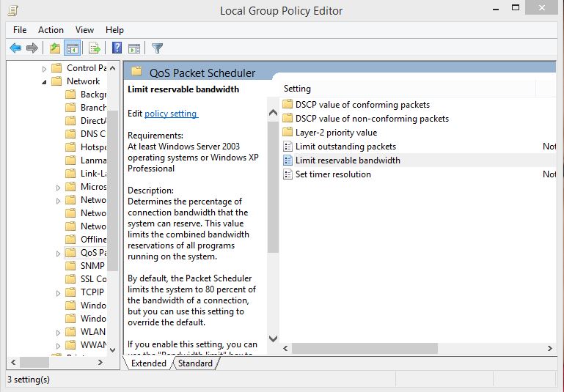This screenshot has width=564, height=392.
Task: Expand the WWAN tree node arrow
Action: 58,346
